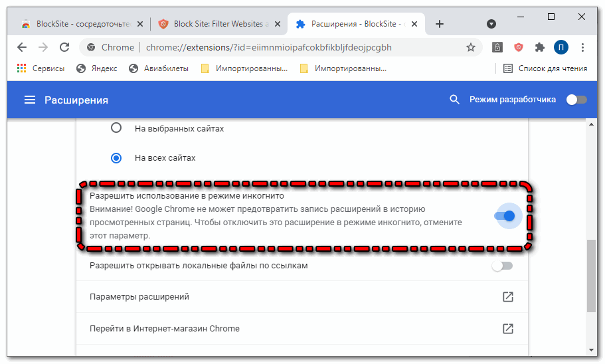The image size is (605, 364).
Task: Open Интернет-магазин Chrome external link icon
Action: click(508, 329)
